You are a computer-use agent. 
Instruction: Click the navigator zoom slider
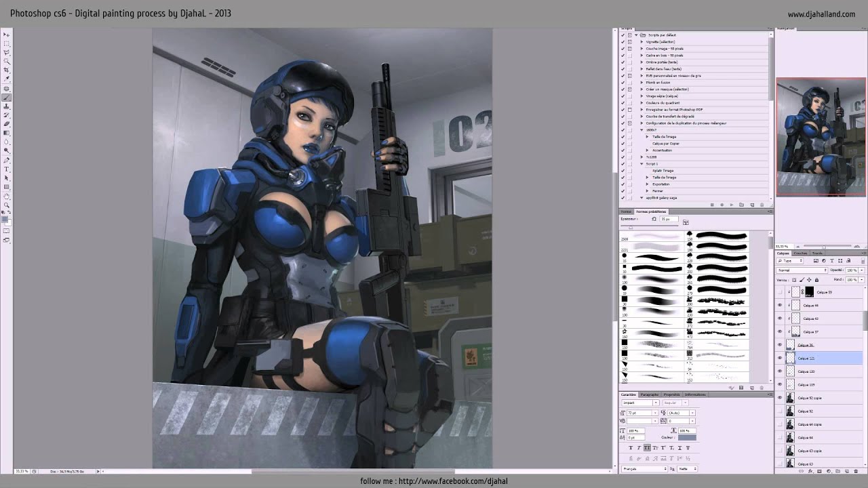click(823, 246)
